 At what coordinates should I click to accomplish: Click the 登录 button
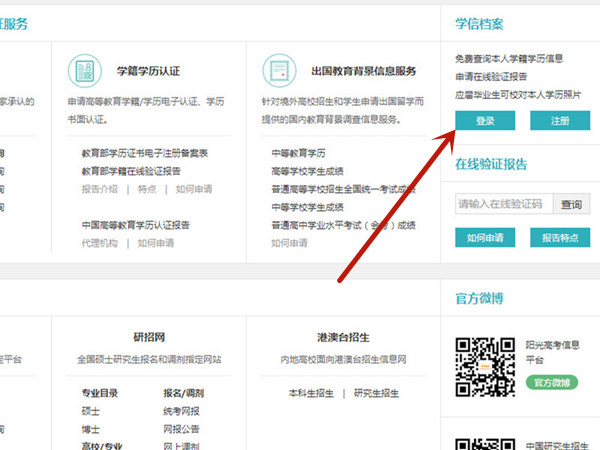(x=485, y=121)
